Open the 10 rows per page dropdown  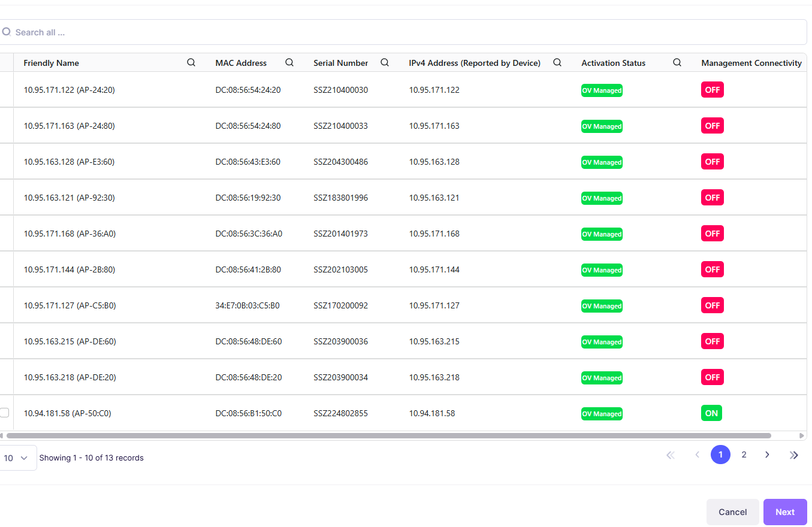17,458
